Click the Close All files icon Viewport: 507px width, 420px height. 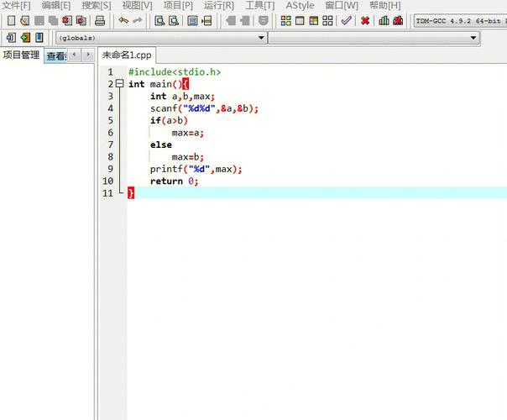point(81,21)
